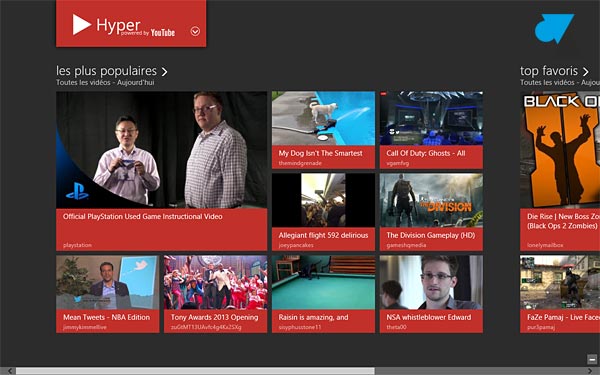Open the Hyper header dropdown circle arrow

coord(195,31)
